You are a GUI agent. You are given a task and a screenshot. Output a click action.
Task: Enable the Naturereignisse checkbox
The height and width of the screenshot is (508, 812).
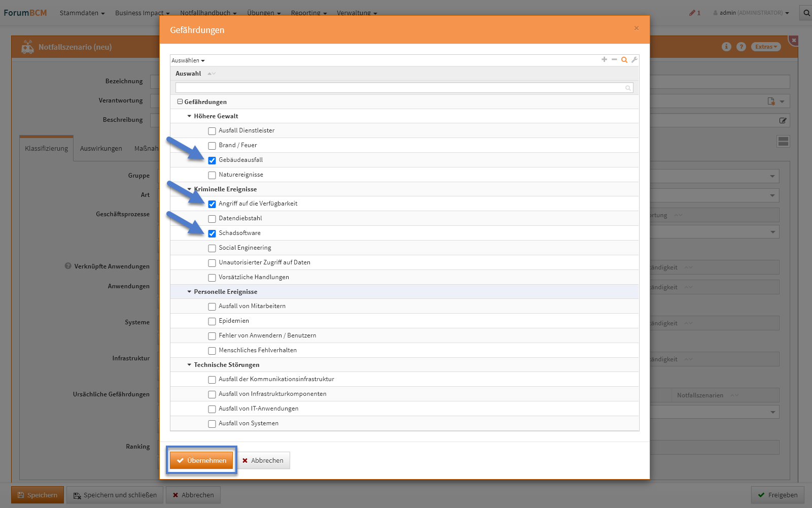pyautogui.click(x=212, y=175)
